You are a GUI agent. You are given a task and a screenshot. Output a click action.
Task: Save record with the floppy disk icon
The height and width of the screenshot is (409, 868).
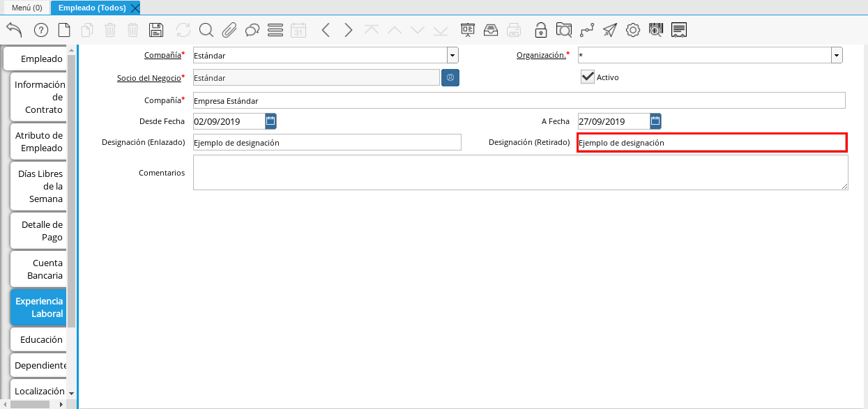(156, 30)
